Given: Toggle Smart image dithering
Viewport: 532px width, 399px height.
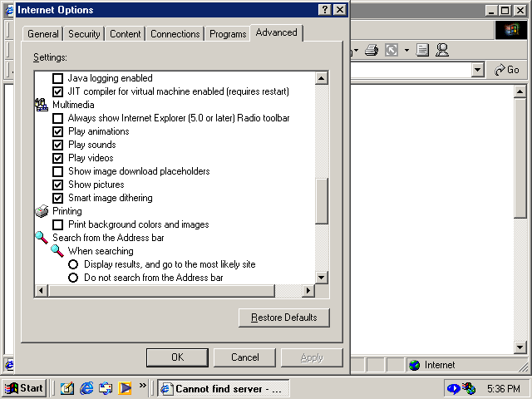Looking at the screenshot, I should click(57, 198).
